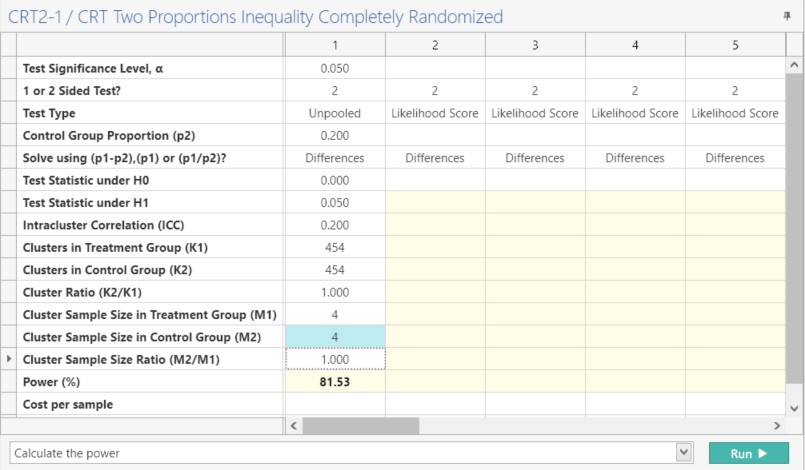Select the Clusters in Control Group value 454
The image size is (805, 470).
point(335,270)
